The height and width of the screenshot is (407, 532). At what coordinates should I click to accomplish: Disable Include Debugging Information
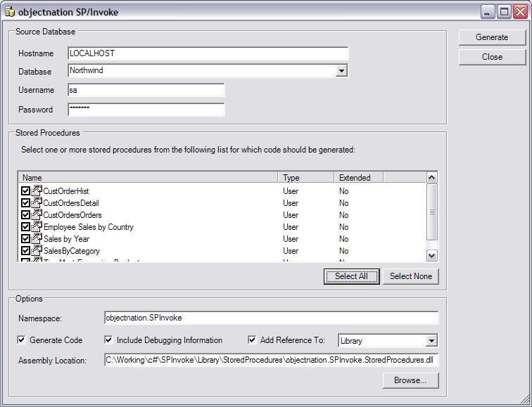point(108,340)
